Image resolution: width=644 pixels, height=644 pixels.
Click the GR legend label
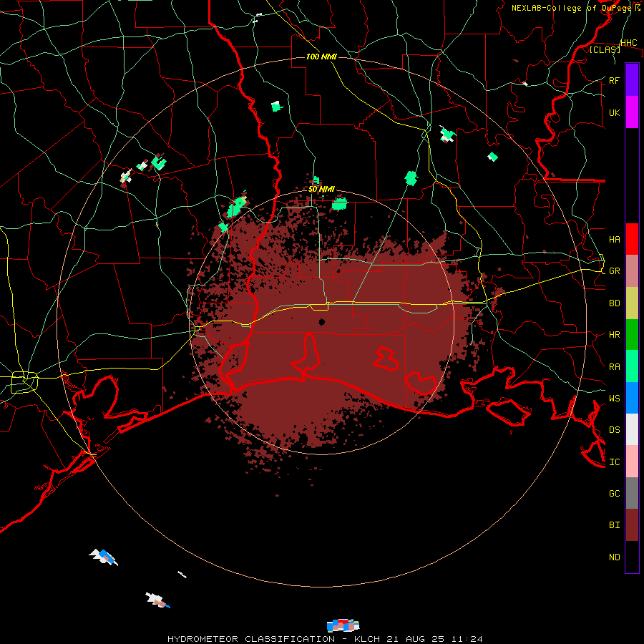pyautogui.click(x=614, y=271)
